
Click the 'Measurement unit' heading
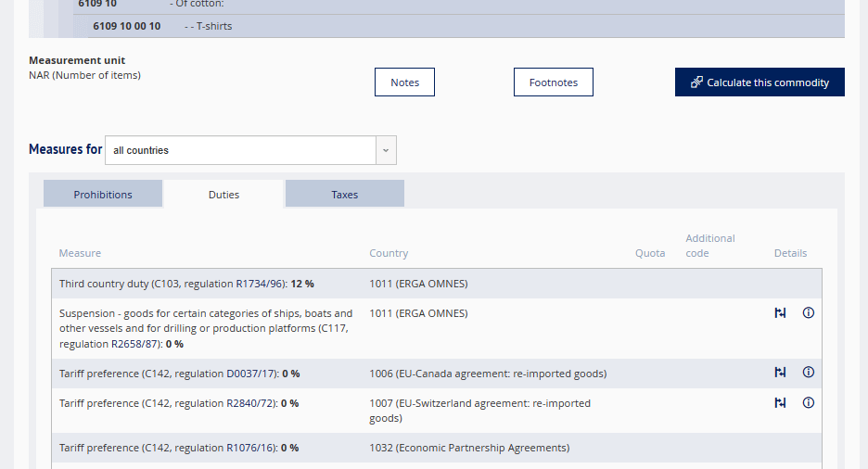coord(77,60)
